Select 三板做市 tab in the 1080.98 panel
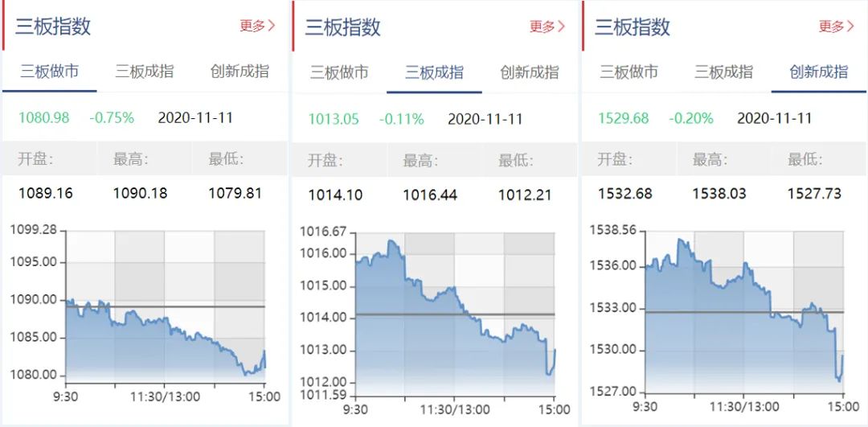 coord(50,72)
